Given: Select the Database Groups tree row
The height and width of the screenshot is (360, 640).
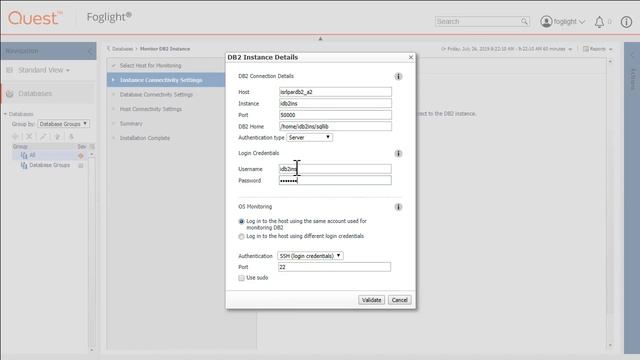Looking at the screenshot, I should pos(49,165).
